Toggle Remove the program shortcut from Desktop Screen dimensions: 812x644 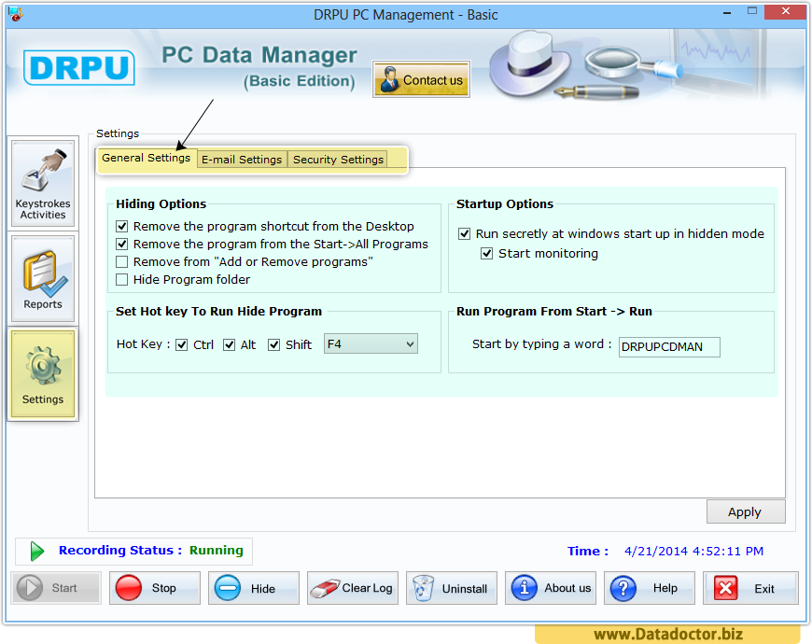pyautogui.click(x=121, y=226)
